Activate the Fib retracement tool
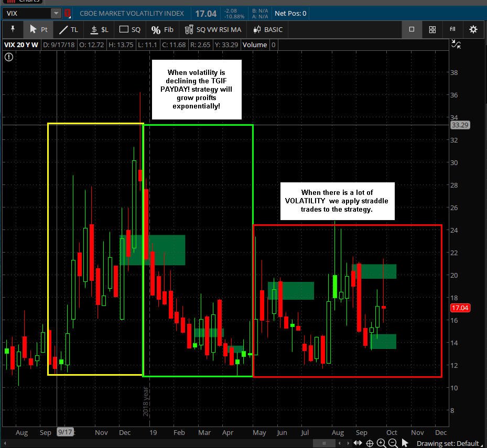487x448 pixels. (x=162, y=29)
